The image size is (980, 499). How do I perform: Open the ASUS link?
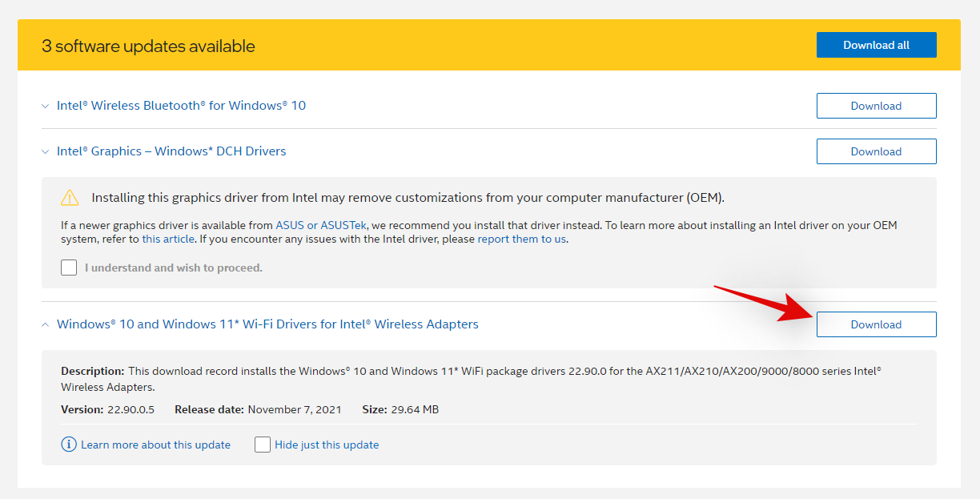[291, 225]
